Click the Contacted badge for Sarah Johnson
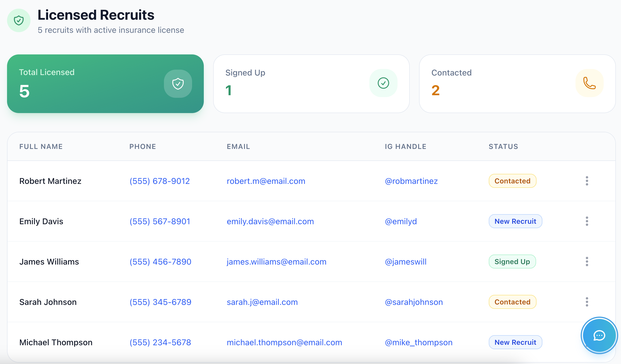The width and height of the screenshot is (621, 364). pos(512,302)
